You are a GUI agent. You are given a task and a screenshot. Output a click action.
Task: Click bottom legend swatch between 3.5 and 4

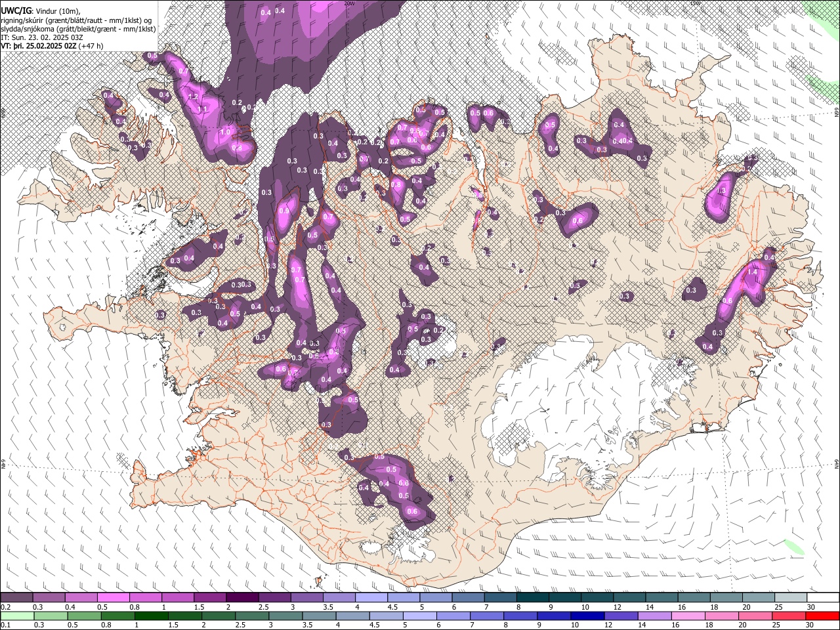pyautogui.click(x=320, y=616)
